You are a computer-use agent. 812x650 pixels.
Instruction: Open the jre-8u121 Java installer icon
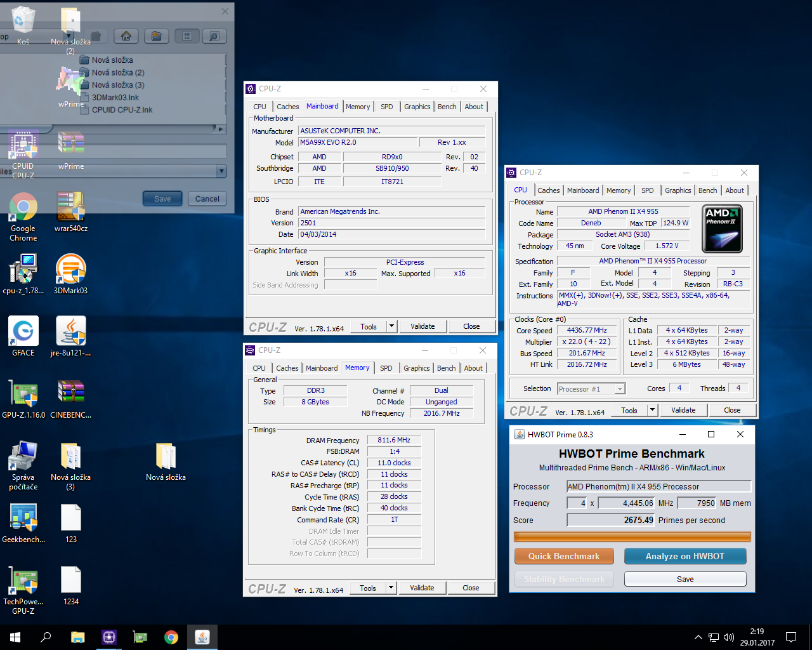point(70,336)
